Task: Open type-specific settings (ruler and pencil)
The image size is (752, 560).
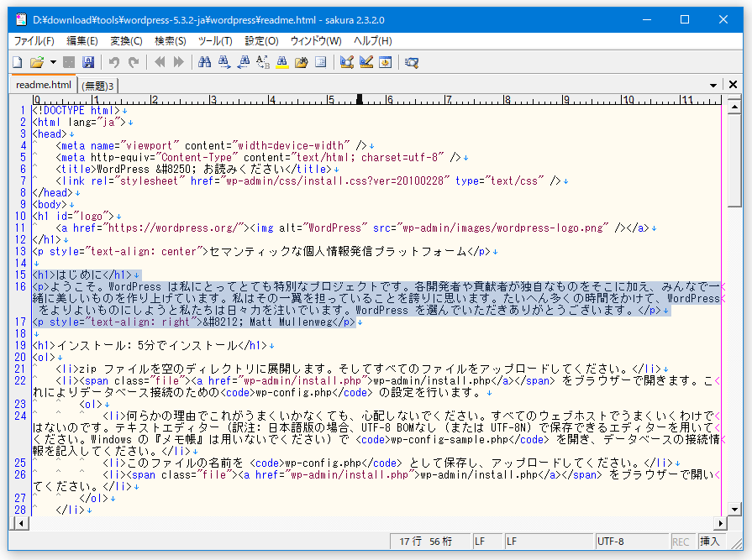Action: (366, 62)
